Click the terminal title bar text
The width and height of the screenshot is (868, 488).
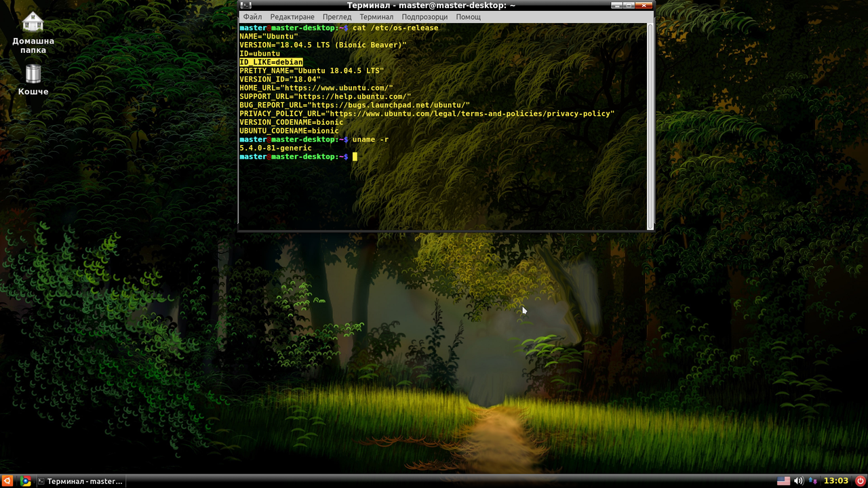[431, 5]
